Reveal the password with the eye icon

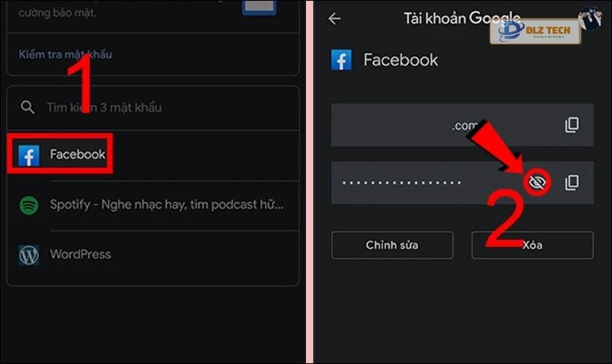tap(537, 182)
